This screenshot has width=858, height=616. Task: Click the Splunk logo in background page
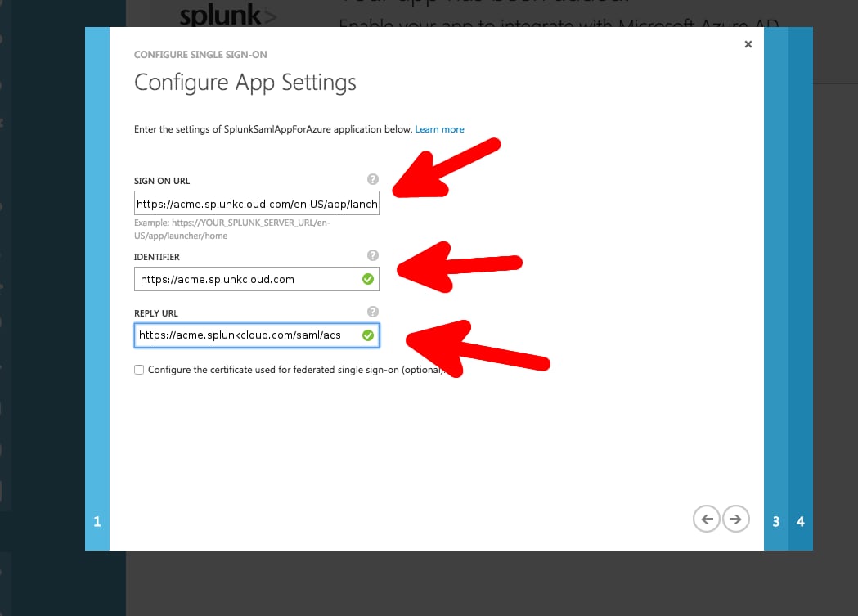227,15
